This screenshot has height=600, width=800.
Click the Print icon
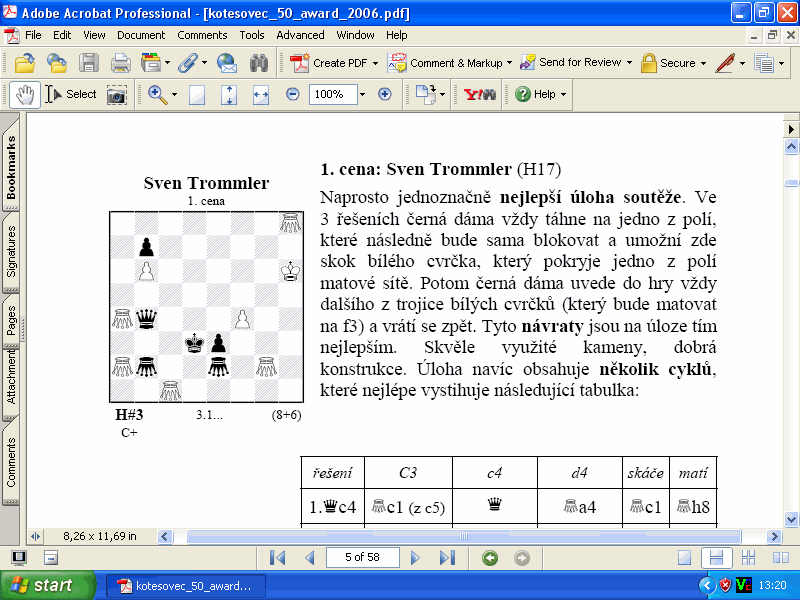tap(121, 63)
